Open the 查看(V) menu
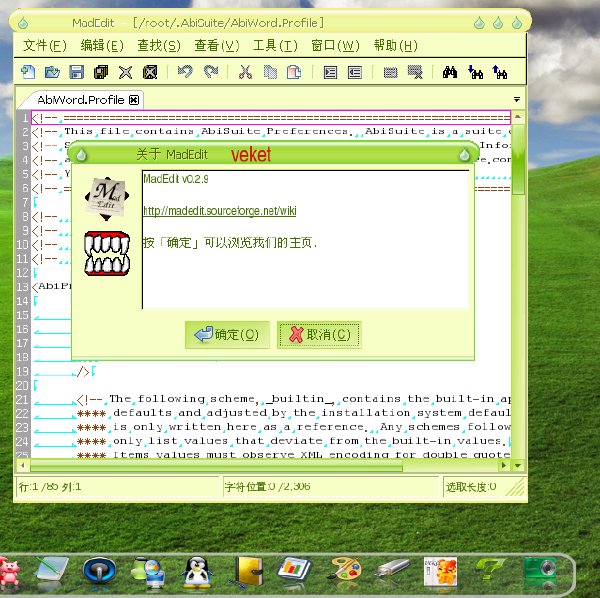 [x=217, y=46]
